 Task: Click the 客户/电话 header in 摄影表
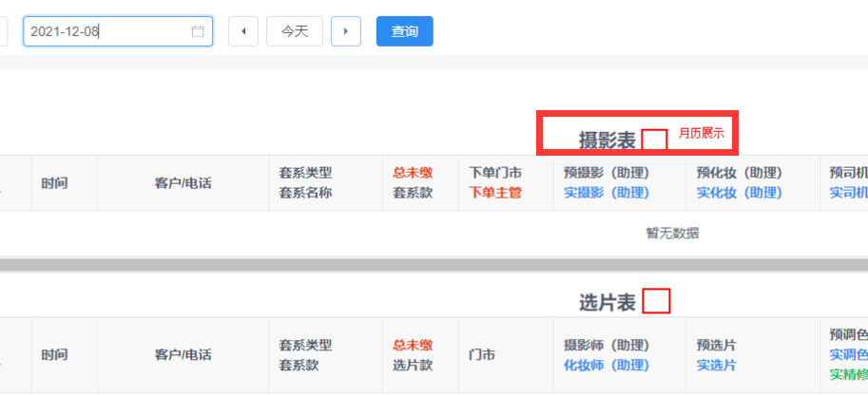click(x=183, y=183)
